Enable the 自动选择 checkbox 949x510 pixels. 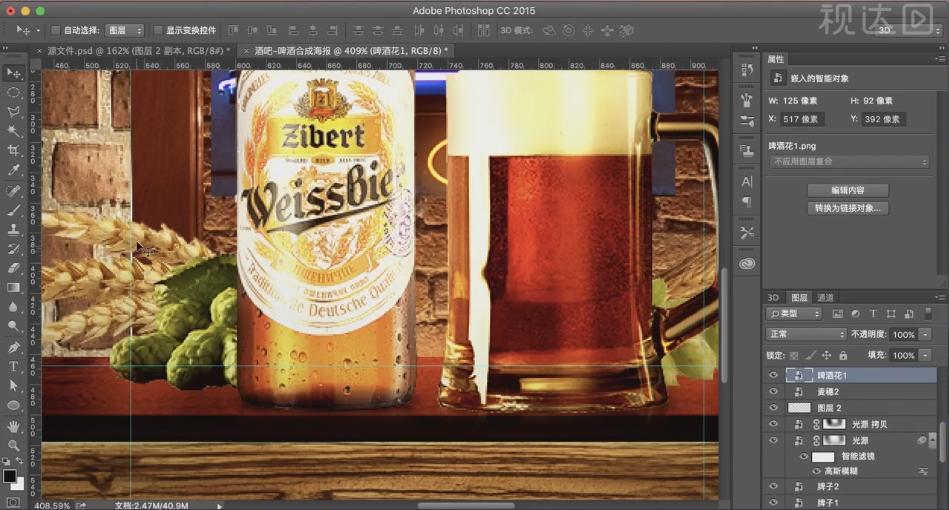(55, 31)
